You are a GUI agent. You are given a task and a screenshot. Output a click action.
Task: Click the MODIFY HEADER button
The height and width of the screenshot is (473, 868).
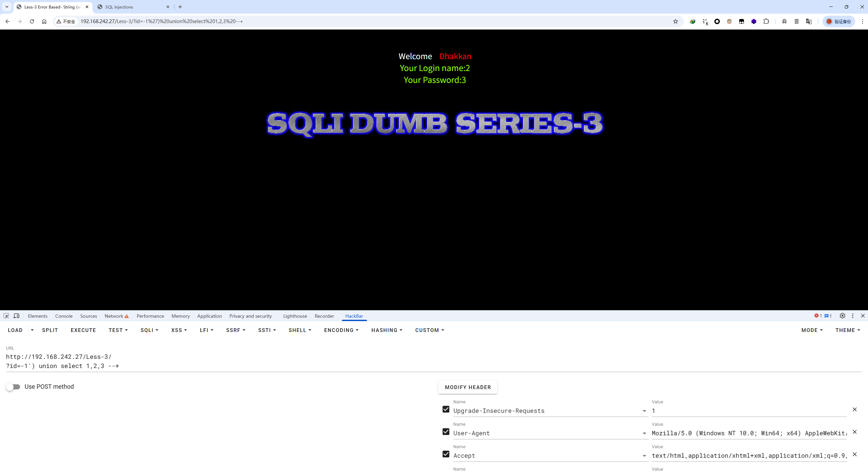pos(468,387)
